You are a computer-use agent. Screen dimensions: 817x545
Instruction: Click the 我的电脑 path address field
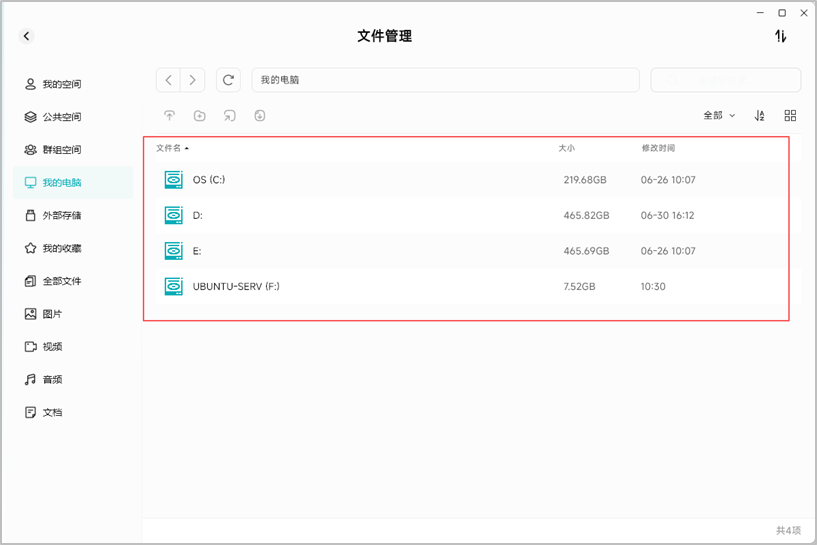pos(445,80)
